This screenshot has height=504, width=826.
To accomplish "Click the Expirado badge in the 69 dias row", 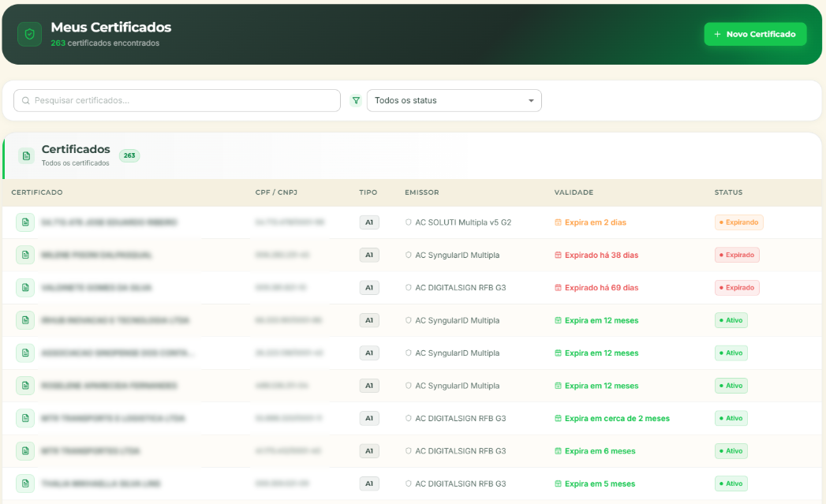I will [737, 288].
